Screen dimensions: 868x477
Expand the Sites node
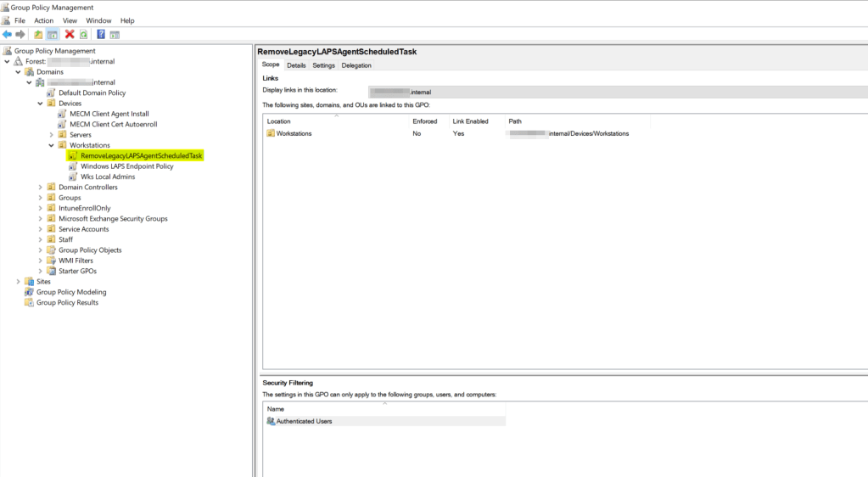pyautogui.click(x=19, y=282)
